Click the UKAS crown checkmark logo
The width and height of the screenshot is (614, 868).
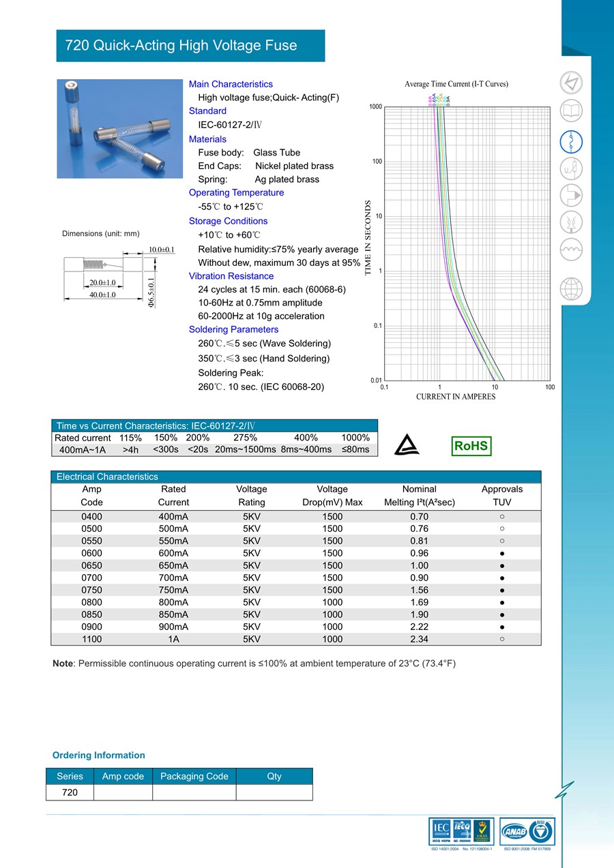[x=484, y=831]
